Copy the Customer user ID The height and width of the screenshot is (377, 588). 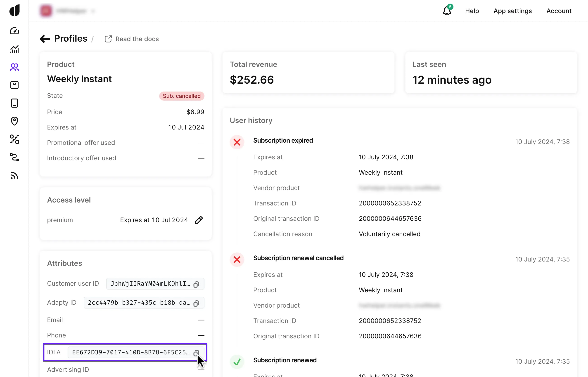[196, 284]
